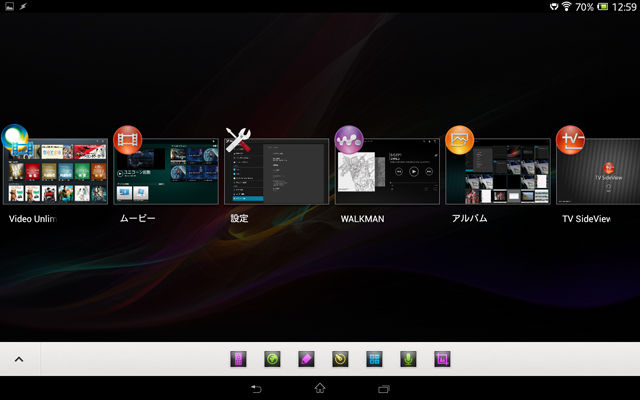This screenshot has width=640, height=400.
Task: Expand the small apps bar with up arrow
Action: [x=19, y=359]
